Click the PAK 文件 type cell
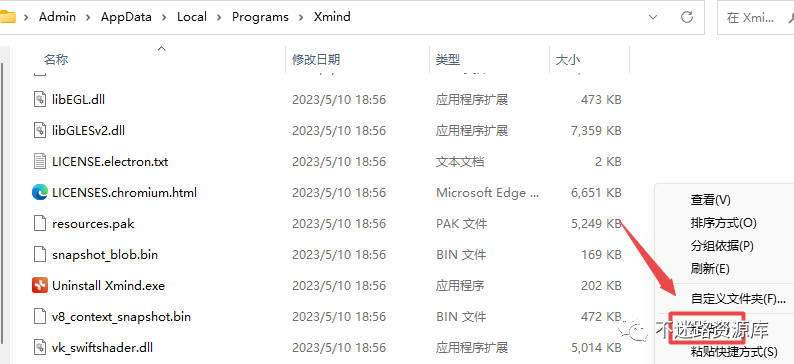The height and width of the screenshot is (364, 794). [461, 223]
